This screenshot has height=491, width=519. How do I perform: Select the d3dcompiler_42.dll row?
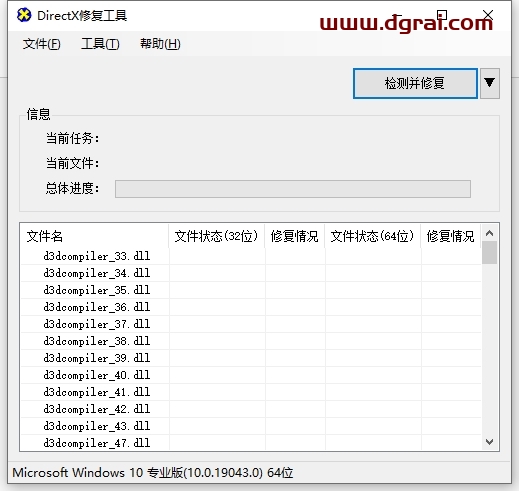coord(251,409)
